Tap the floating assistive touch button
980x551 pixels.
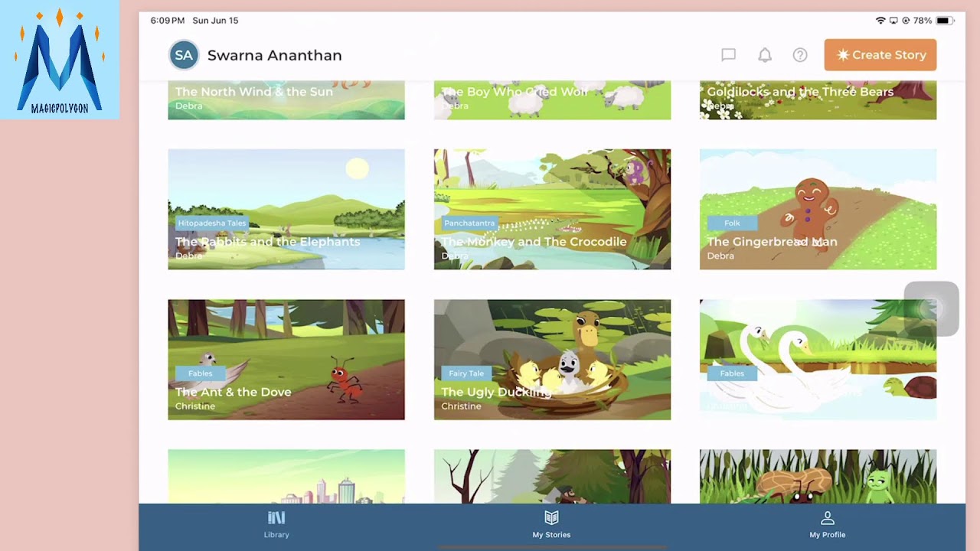[931, 308]
